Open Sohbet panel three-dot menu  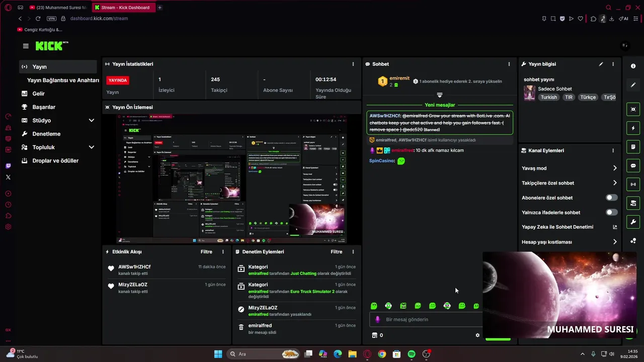[x=509, y=64]
